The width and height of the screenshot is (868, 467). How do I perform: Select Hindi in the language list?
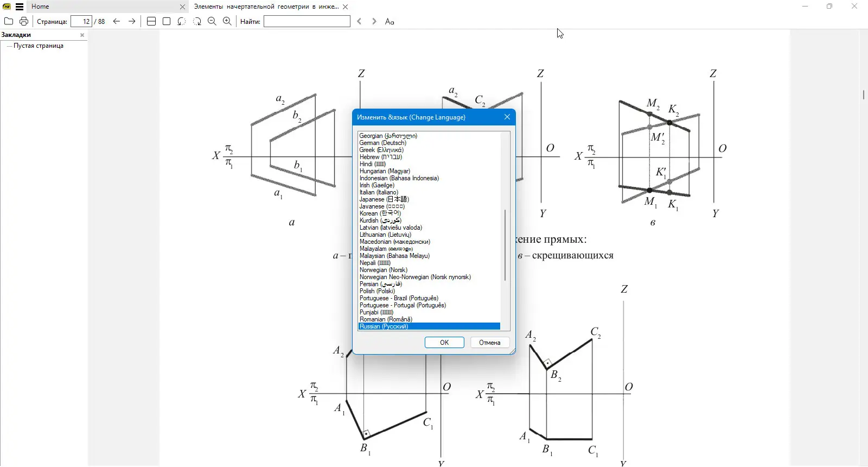click(x=429, y=164)
